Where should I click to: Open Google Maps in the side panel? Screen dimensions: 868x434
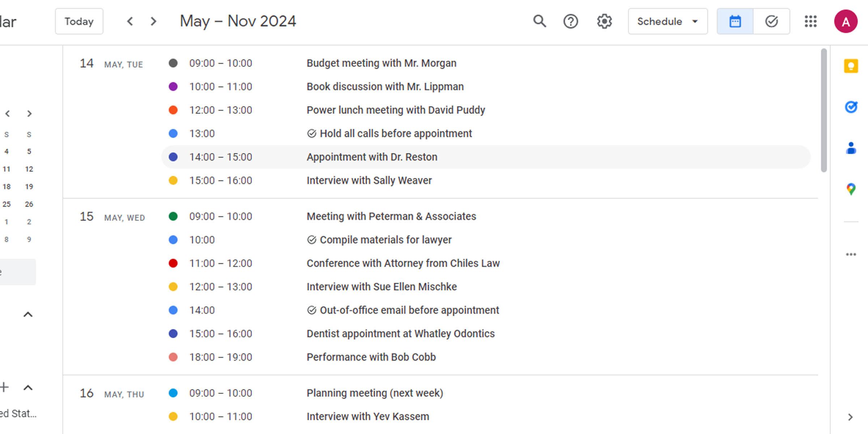[851, 188]
